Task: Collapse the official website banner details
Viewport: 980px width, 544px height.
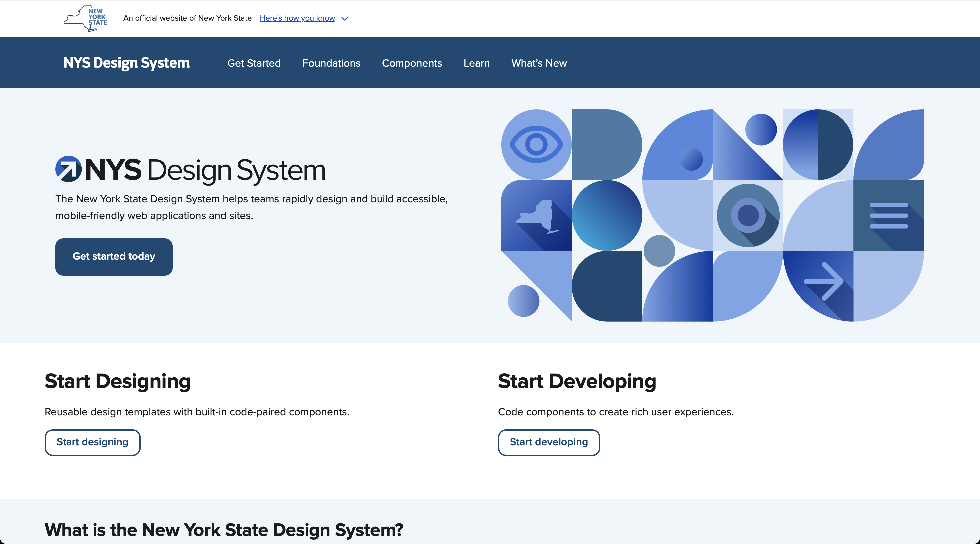Action: coord(345,19)
